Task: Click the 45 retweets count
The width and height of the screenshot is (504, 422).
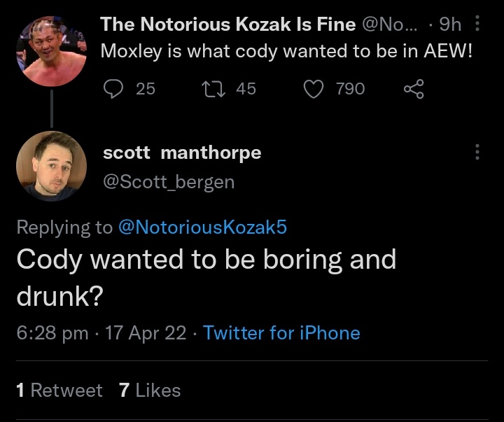Action: [x=246, y=89]
